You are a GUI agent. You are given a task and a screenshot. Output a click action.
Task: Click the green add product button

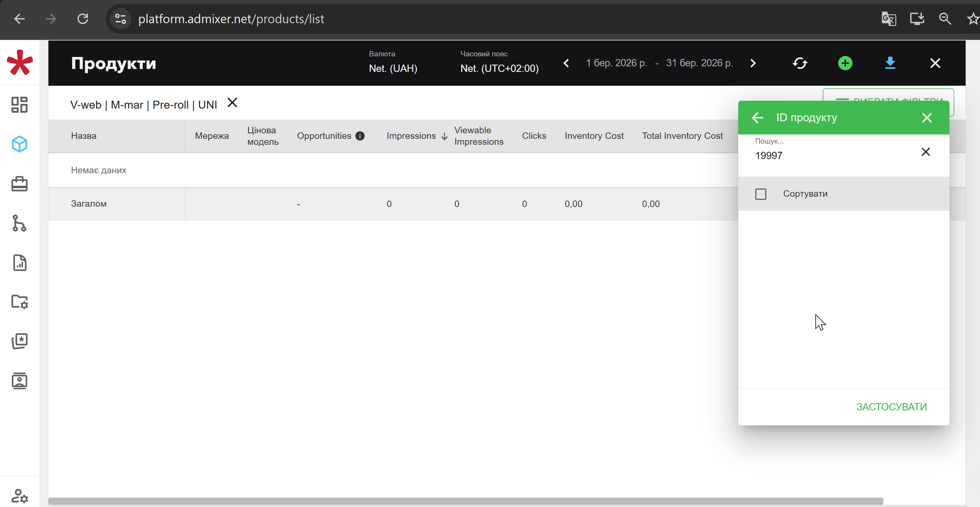coord(845,63)
